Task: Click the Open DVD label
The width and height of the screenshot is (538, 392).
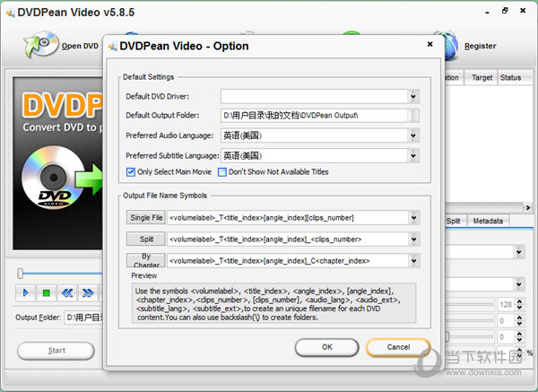Action: pos(80,46)
